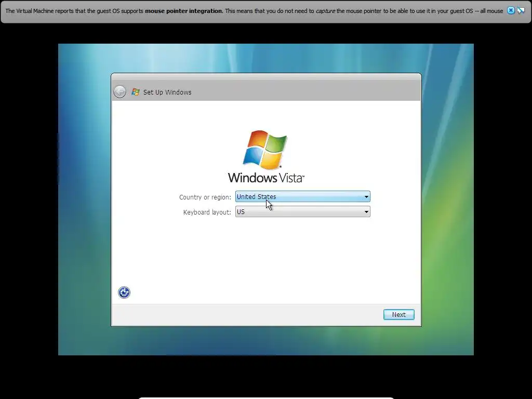Click the mouse pointer integration message text
Viewport: 532px width, 399px height.
click(254, 11)
